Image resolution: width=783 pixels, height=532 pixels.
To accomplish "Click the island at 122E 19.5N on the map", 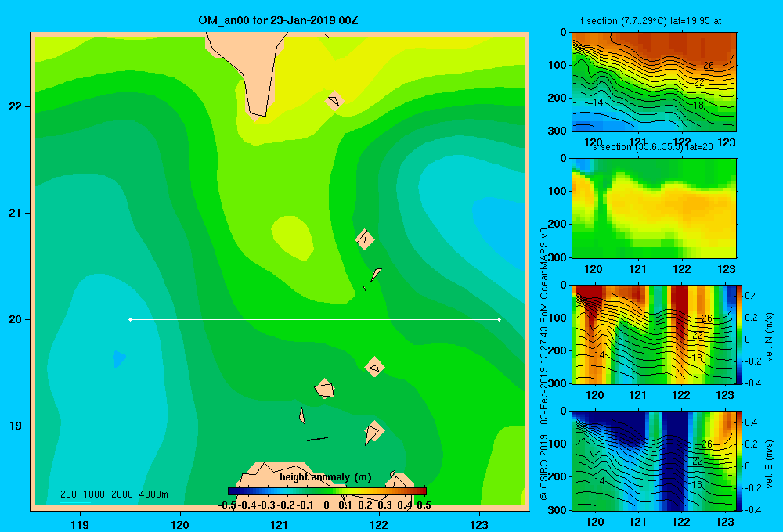I will (x=374, y=367).
